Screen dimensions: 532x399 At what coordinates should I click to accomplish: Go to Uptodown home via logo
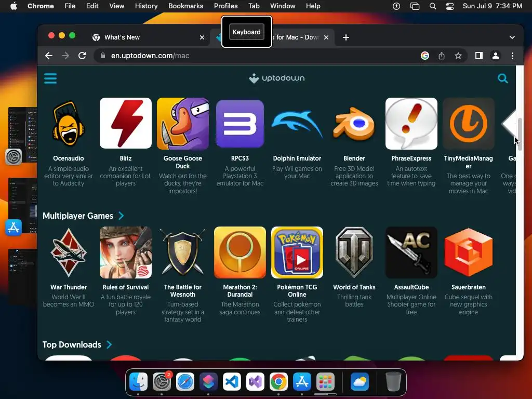pos(276,78)
